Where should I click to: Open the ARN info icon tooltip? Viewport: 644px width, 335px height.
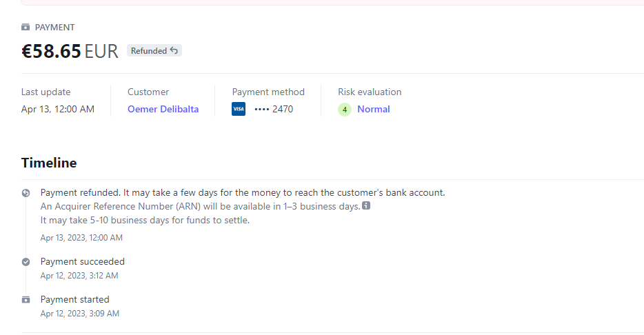[366, 206]
